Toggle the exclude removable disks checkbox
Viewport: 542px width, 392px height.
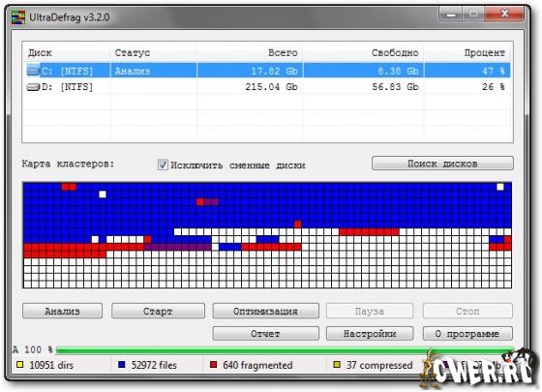point(163,165)
